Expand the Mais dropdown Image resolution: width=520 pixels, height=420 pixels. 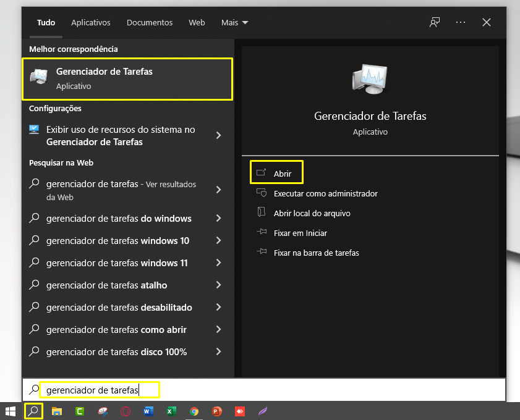pos(234,22)
